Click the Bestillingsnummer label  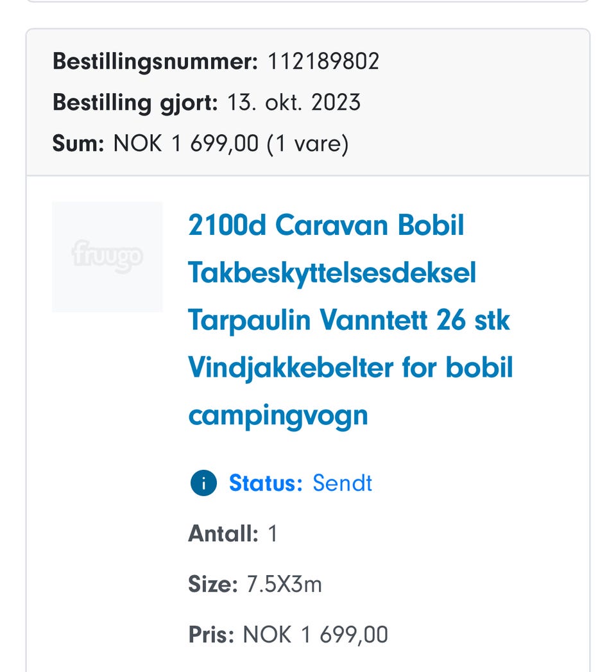[x=155, y=62]
